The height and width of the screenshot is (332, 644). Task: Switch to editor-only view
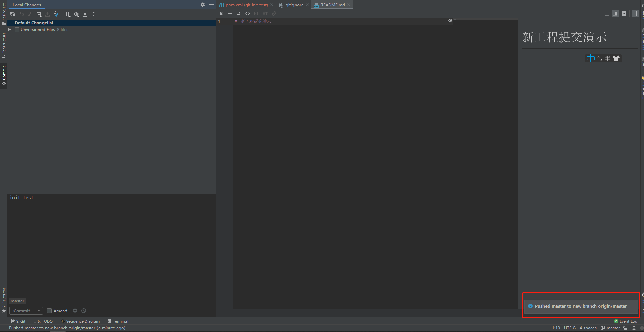tap(607, 13)
